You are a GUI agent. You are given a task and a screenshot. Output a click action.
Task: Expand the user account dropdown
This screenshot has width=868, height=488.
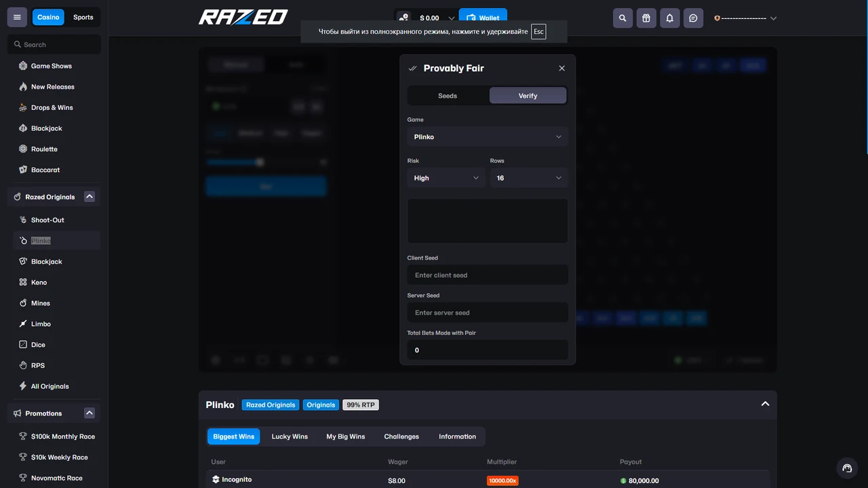click(774, 18)
